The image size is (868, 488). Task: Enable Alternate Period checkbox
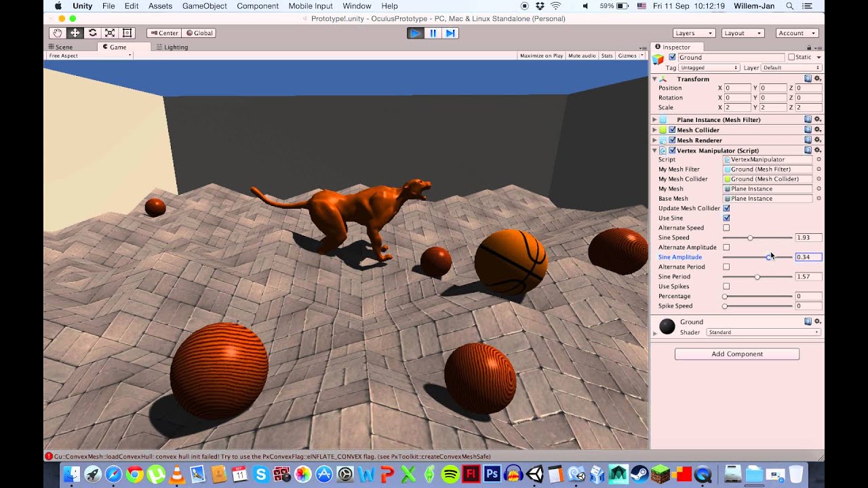pyautogui.click(x=726, y=267)
